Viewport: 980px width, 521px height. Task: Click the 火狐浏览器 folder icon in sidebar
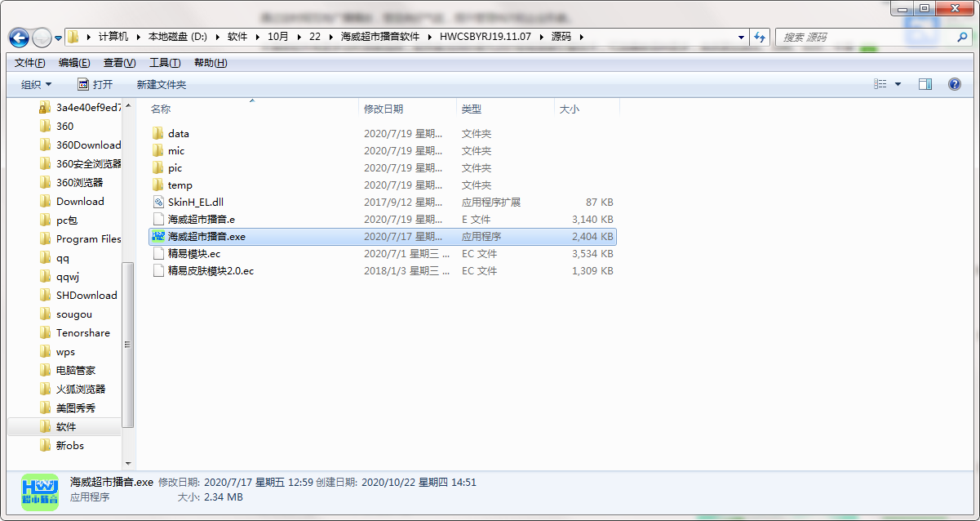[46, 389]
